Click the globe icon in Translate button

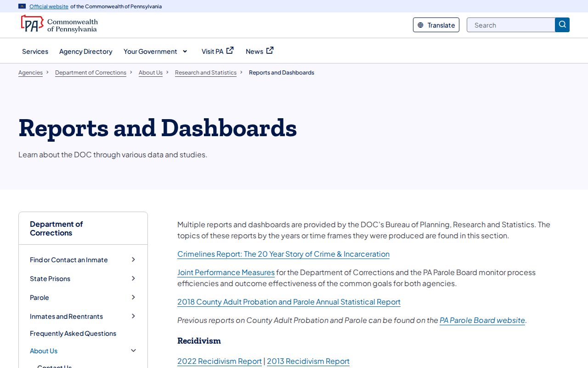[420, 25]
